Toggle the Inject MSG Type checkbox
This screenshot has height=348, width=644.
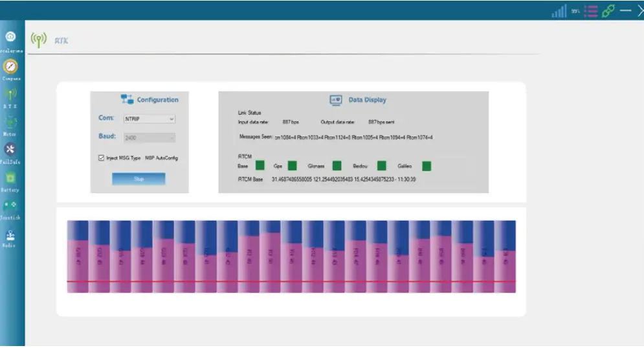(101, 158)
